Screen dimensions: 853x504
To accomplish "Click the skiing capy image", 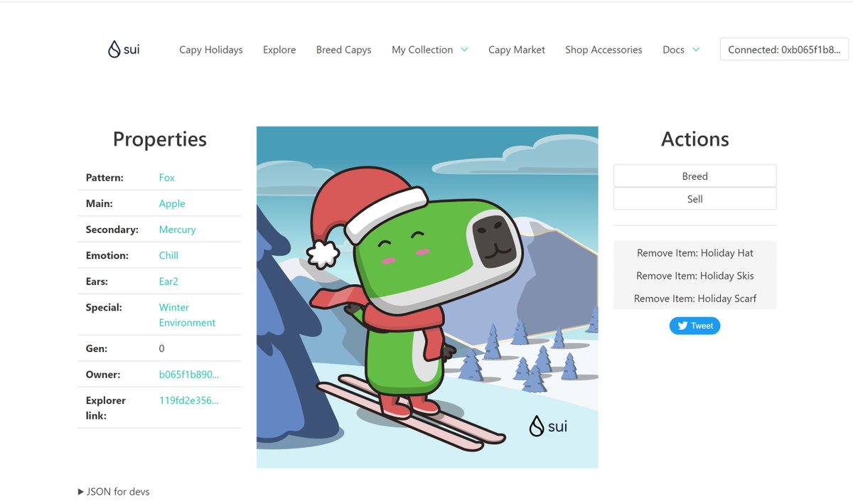I will click(427, 297).
